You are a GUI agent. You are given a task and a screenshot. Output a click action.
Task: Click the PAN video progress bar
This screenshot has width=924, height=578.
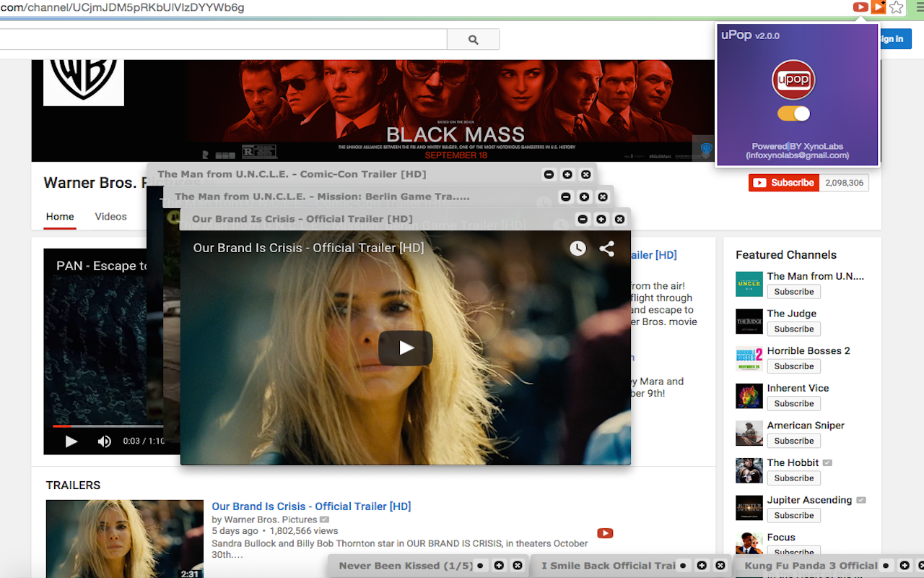point(108,426)
